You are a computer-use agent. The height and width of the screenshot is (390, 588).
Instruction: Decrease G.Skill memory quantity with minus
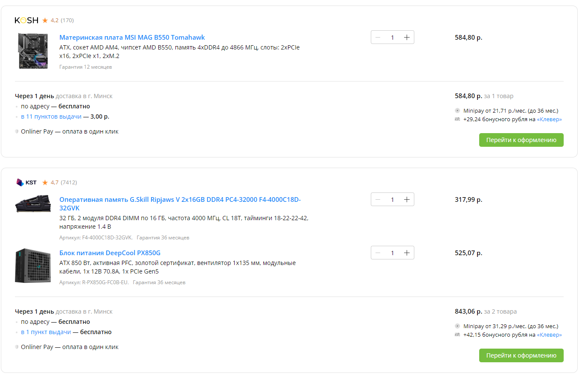pyautogui.click(x=378, y=200)
